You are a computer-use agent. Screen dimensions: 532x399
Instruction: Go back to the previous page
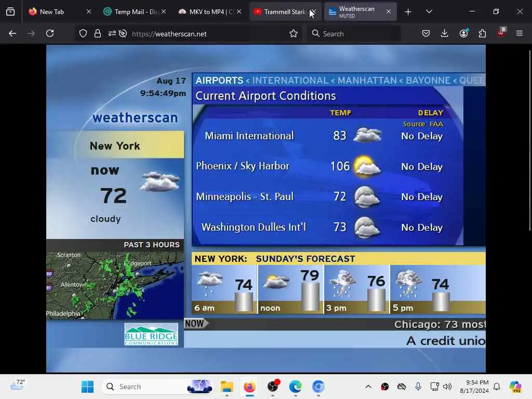click(12, 33)
